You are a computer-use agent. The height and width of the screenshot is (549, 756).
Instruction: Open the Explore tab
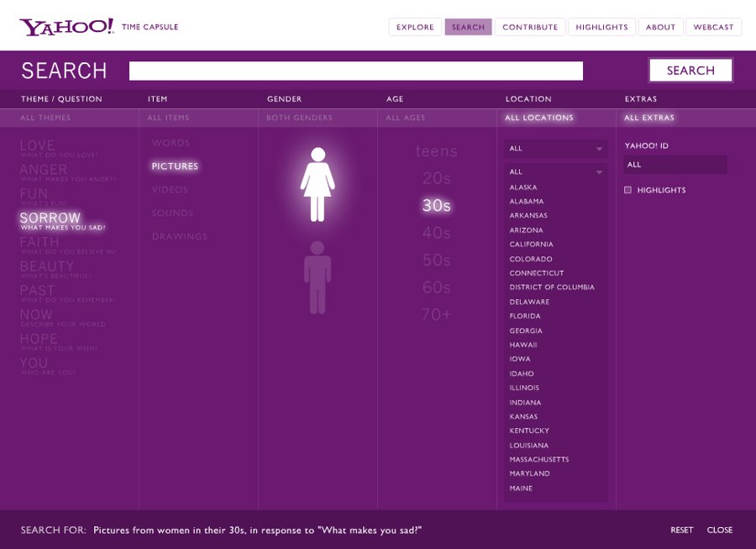click(x=415, y=27)
